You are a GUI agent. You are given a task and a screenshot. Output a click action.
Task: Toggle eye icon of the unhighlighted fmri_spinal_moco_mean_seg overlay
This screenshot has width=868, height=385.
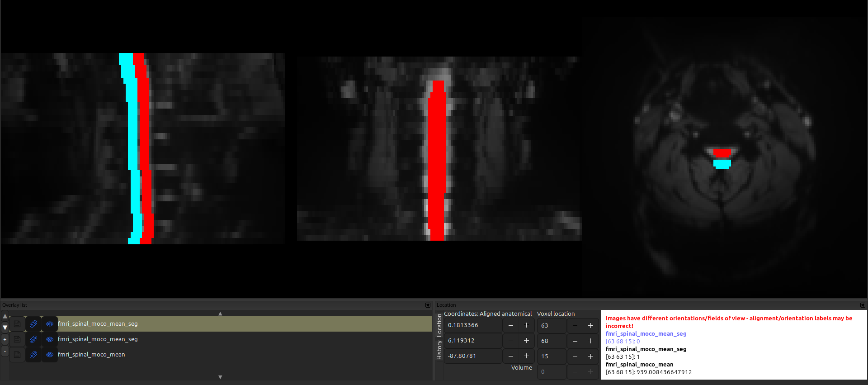[50, 339]
